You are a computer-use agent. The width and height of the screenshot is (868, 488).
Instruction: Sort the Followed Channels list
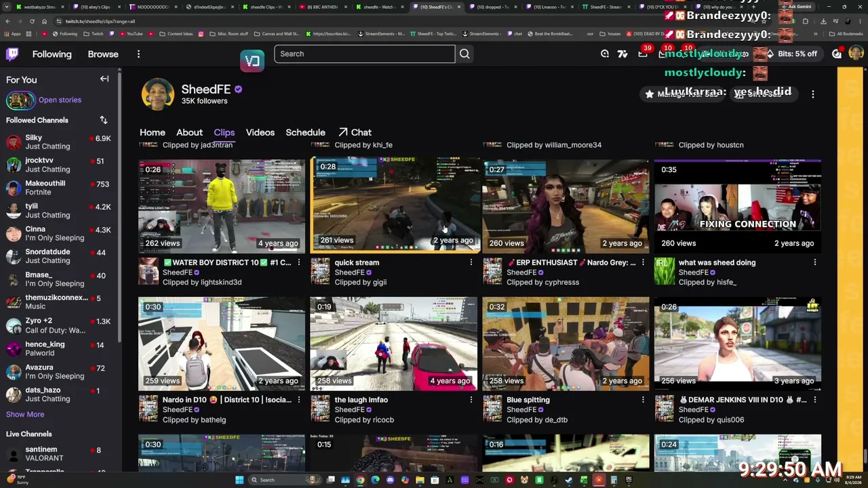coord(104,120)
